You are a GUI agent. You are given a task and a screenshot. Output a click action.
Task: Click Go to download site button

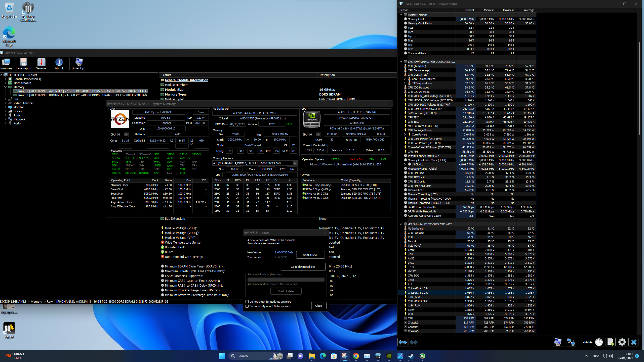(x=303, y=267)
